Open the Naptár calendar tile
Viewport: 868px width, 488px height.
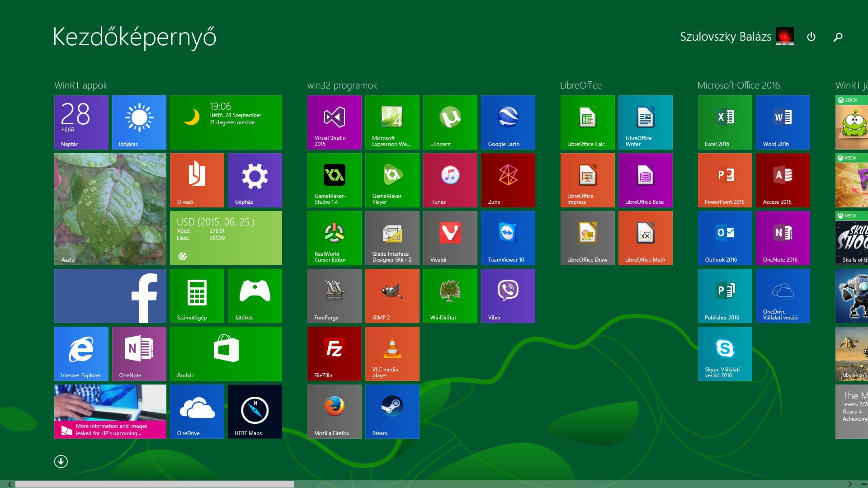point(81,122)
